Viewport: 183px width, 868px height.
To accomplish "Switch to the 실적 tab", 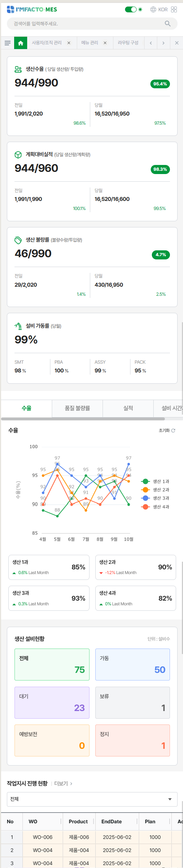I will tap(128, 408).
